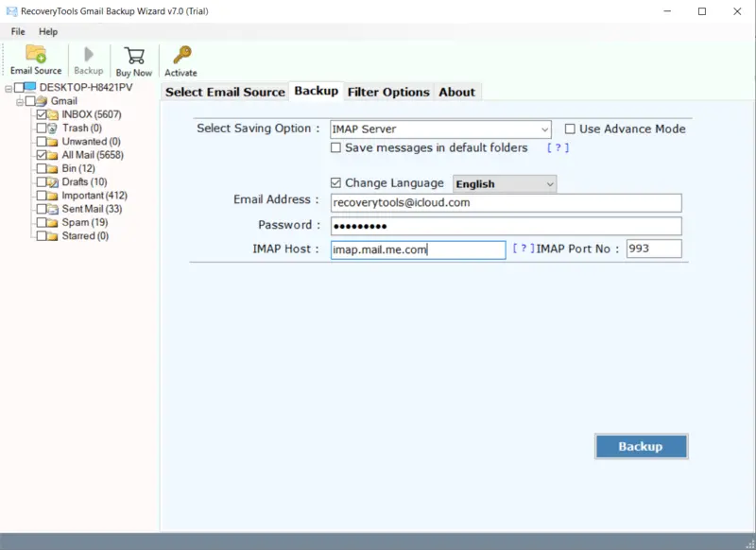This screenshot has width=756, height=550.
Task: Click the help link beside IMAP Host
Action: [x=523, y=249]
